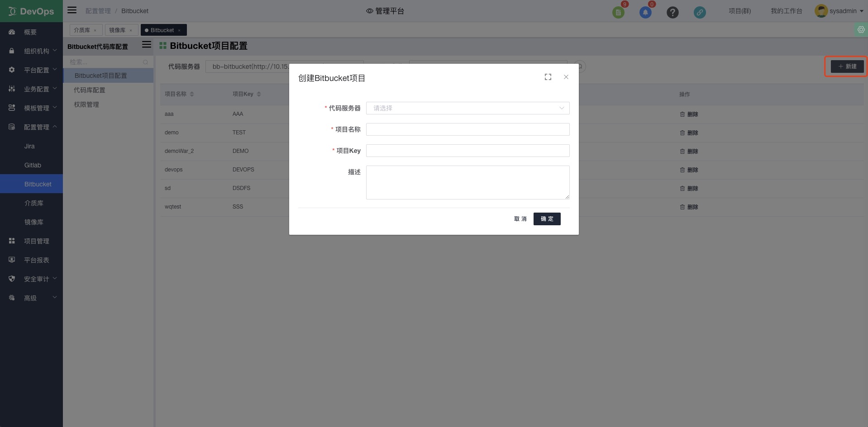
Task: Expand 模板管理 sidebar menu
Action: click(31, 108)
